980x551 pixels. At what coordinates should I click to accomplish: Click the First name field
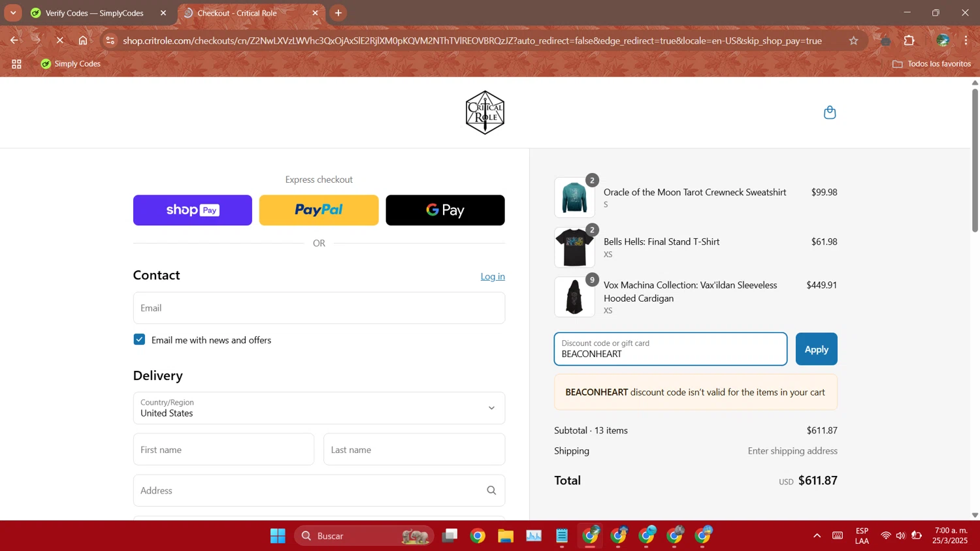click(x=223, y=450)
